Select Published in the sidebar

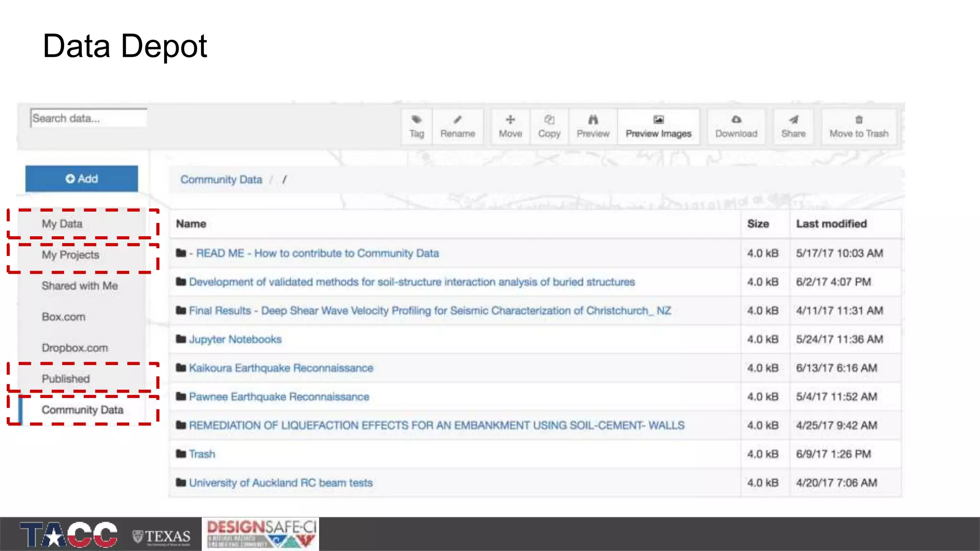coord(66,379)
